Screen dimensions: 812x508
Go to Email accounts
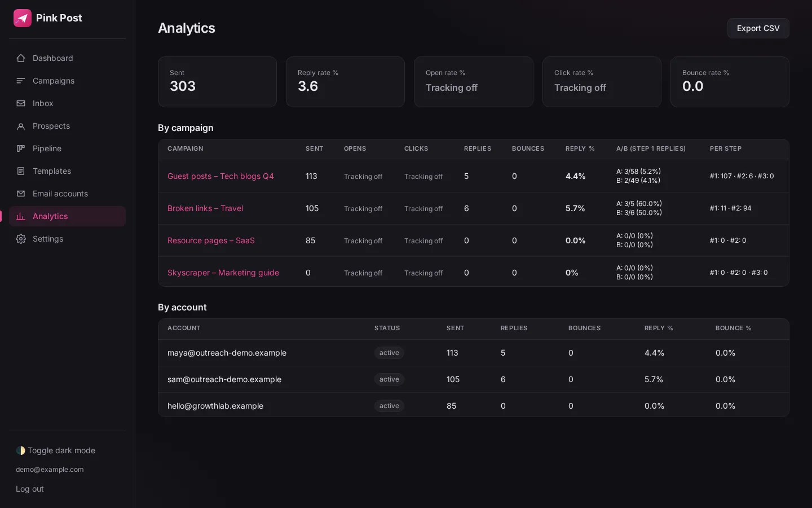click(x=67, y=194)
